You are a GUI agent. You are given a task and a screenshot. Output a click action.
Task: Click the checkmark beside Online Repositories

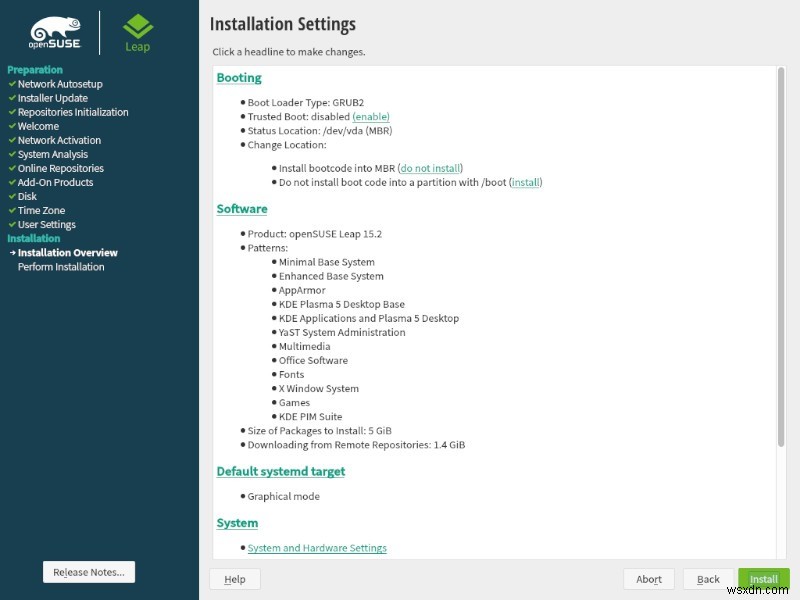(x=10, y=168)
